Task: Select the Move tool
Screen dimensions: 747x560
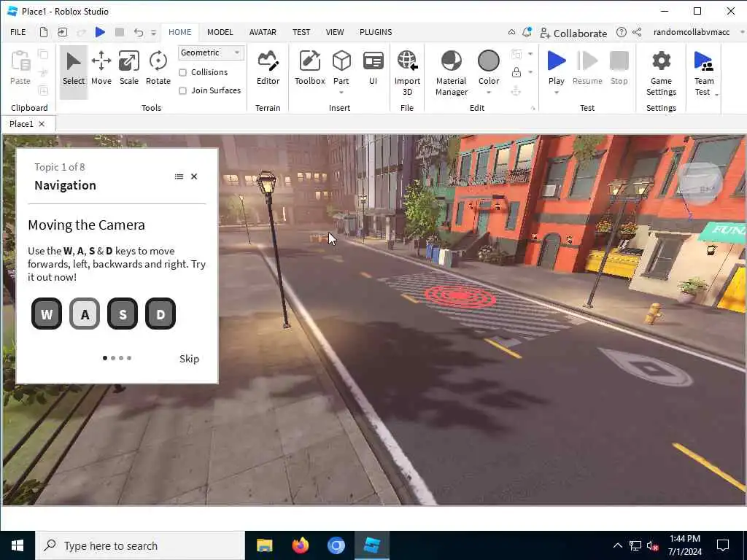Action: (x=101, y=69)
